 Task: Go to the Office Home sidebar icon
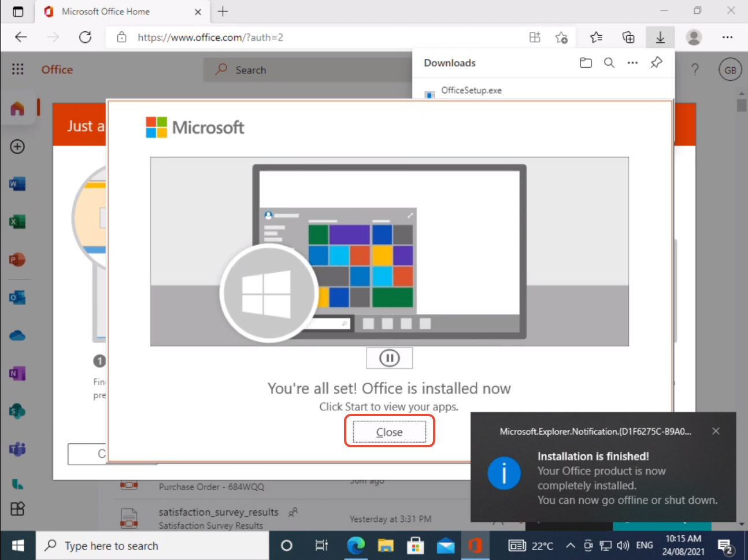17,108
